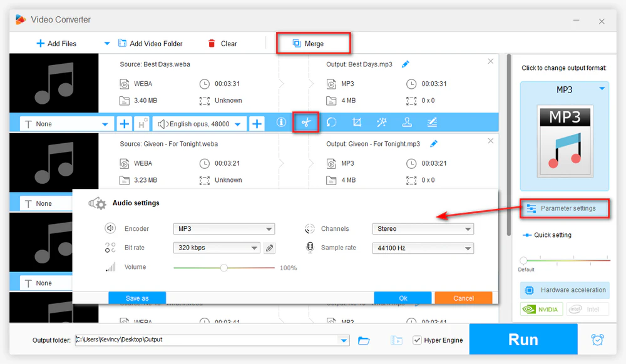Screen dimensions: 626x364
Task: Clear the file list
Action: click(x=222, y=43)
